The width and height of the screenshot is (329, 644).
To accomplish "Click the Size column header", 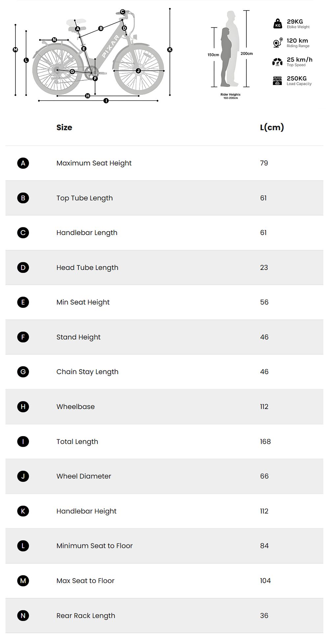I will click(x=64, y=127).
